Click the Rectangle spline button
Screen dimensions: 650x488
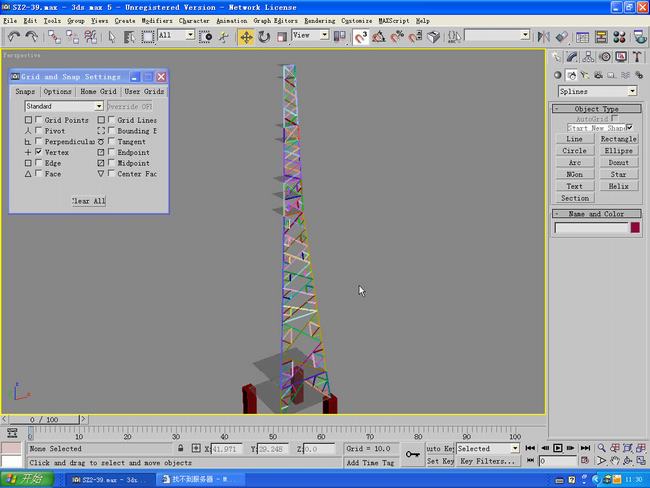point(618,139)
